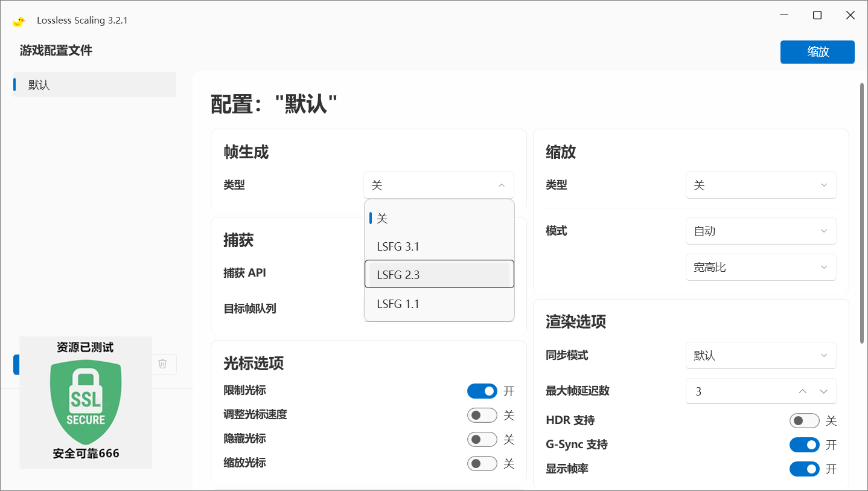Viewport: 868px width, 491px height.
Task: Open the 宽高比 dropdown
Action: click(761, 267)
